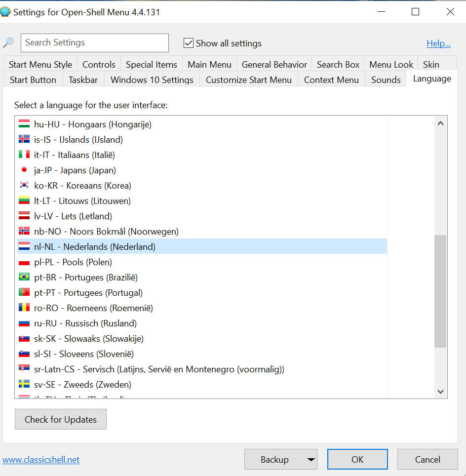The image size is (466, 476).
Task: Click the Polish flag icon
Action: (x=24, y=262)
